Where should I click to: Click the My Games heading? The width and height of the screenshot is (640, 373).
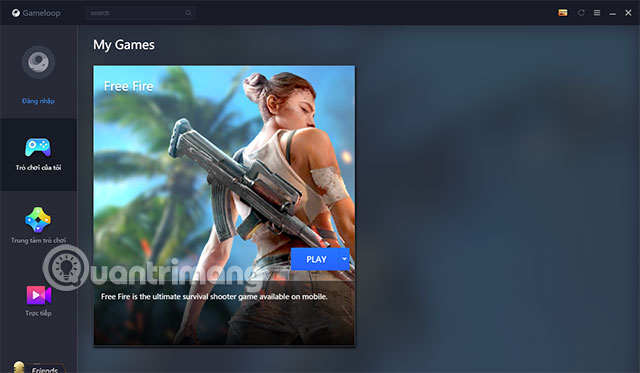[124, 45]
